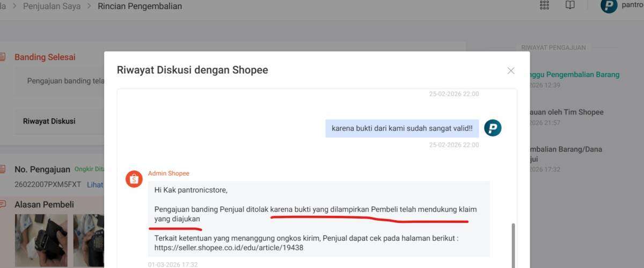The image size is (644, 268).
Task: Click the Lihat link next to request number
Action: click(x=95, y=184)
